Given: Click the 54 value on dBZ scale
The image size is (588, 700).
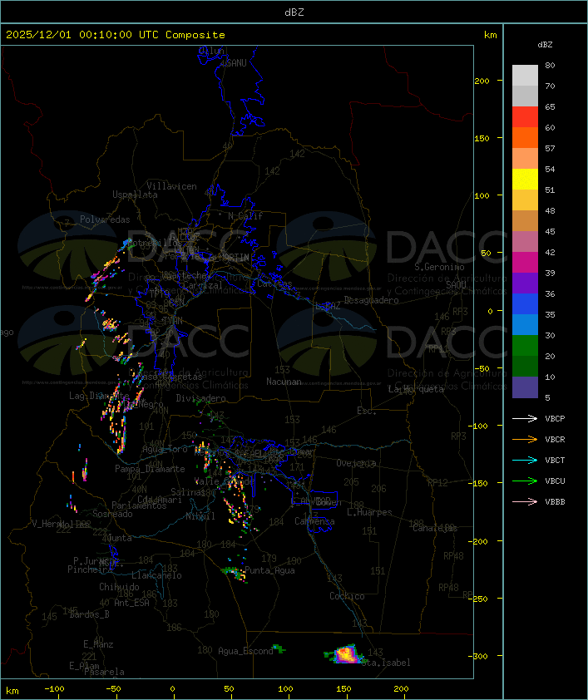Looking at the screenshot, I should tap(550, 170).
